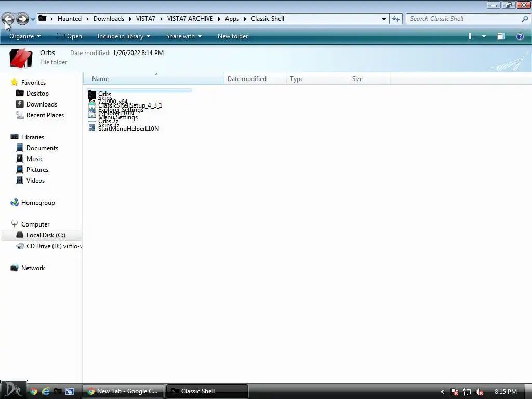This screenshot has width=532, height=399.
Task: Open the Share with menu
Action: click(x=183, y=36)
